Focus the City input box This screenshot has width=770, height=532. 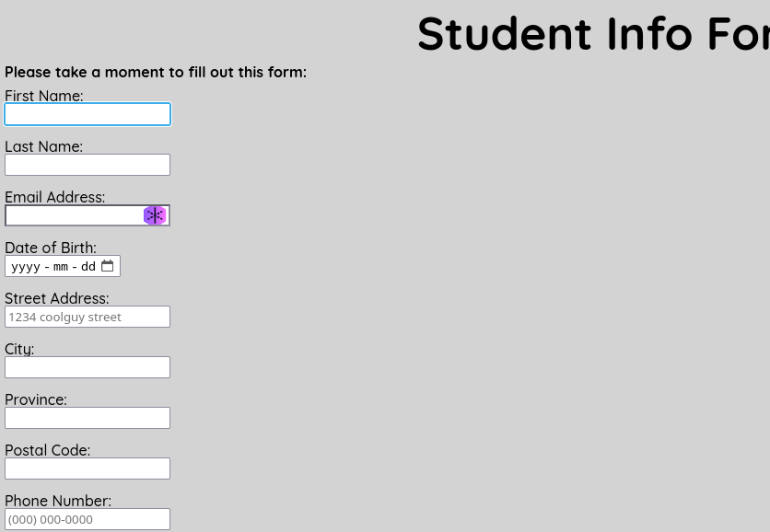87,367
